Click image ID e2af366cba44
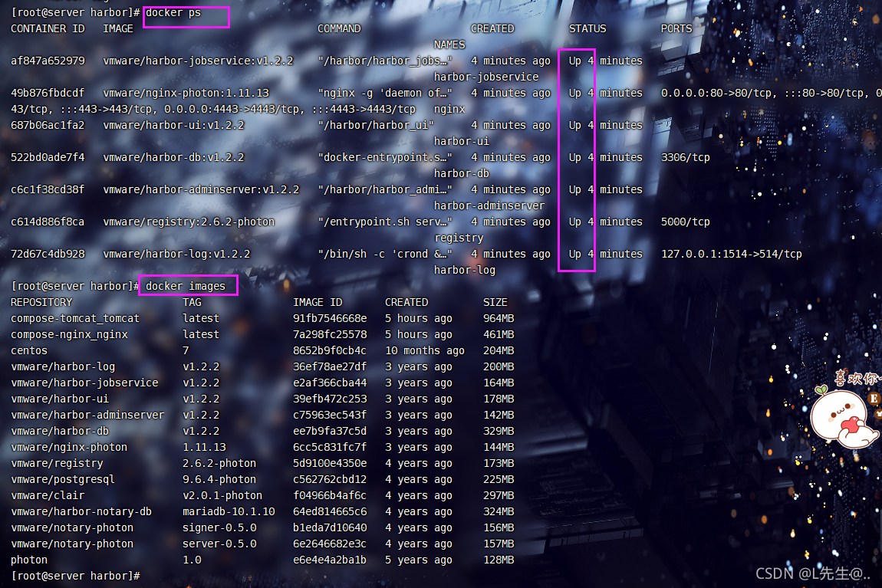 click(x=330, y=383)
